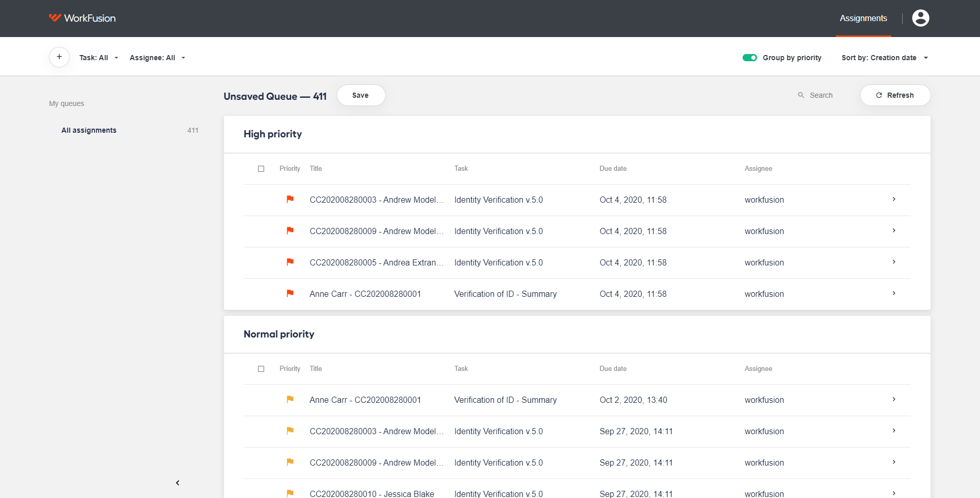
Task: Toggle the Group by priority switch
Action: [749, 58]
